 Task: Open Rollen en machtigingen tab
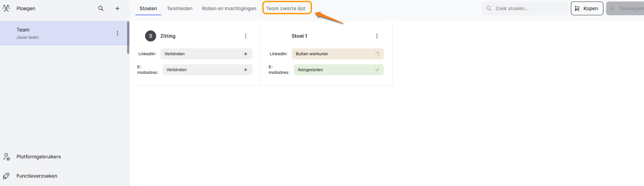229,8
